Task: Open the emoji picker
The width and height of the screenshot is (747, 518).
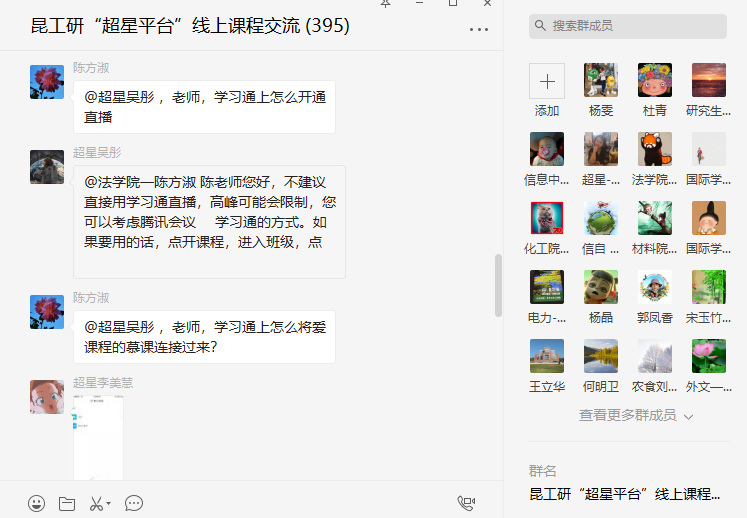Action: (37, 503)
